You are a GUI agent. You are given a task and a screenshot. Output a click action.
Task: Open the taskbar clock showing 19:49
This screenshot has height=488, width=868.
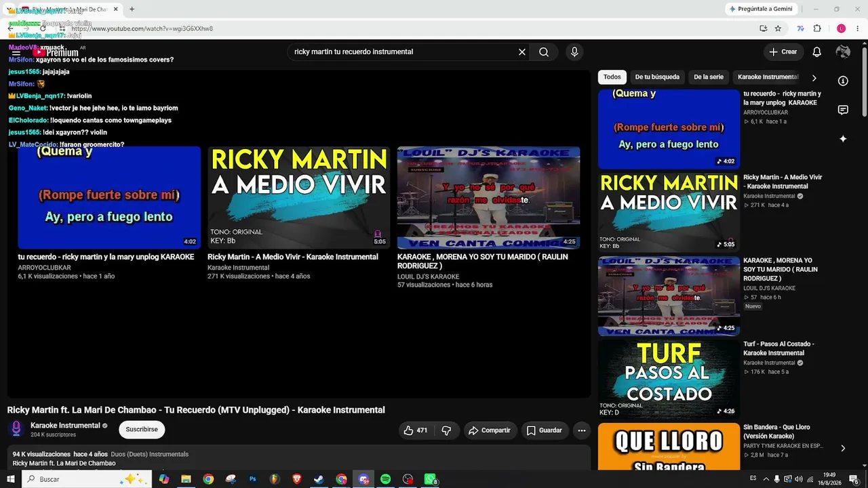(829, 479)
